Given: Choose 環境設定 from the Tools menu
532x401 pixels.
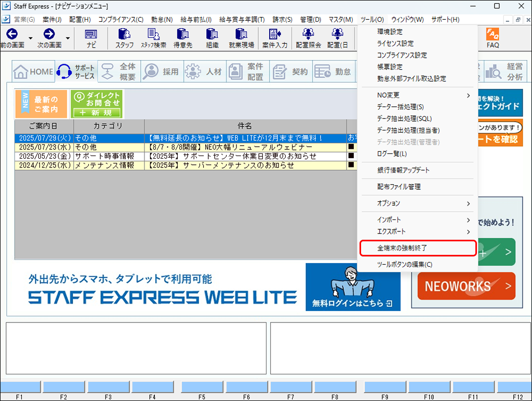Looking at the screenshot, I should [417, 32].
